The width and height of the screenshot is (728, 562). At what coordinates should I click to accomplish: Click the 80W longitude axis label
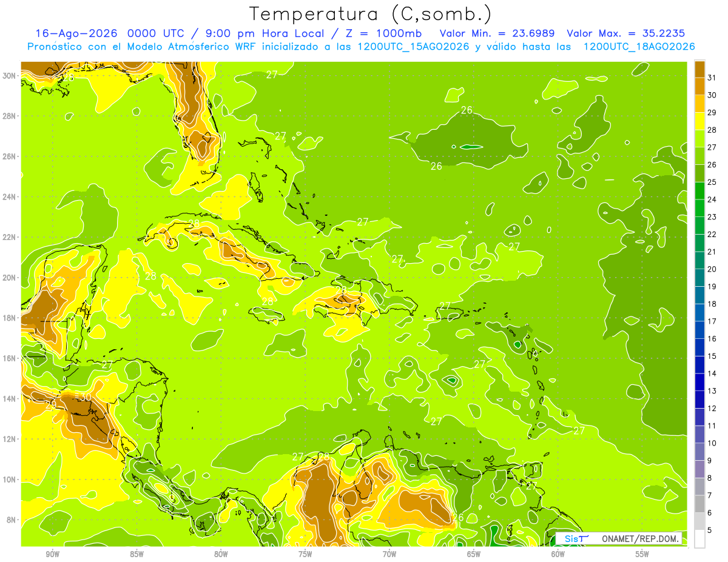(x=221, y=554)
